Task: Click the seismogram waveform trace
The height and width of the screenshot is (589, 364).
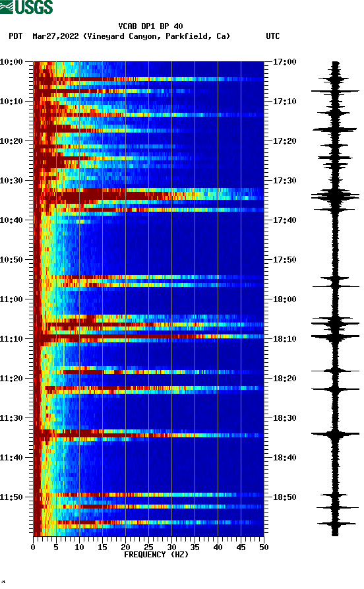Action: tap(335, 299)
